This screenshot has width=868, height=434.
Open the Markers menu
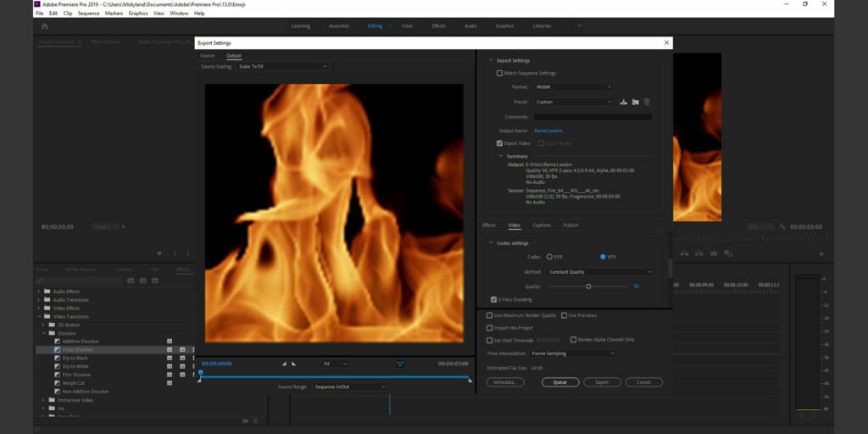click(114, 14)
